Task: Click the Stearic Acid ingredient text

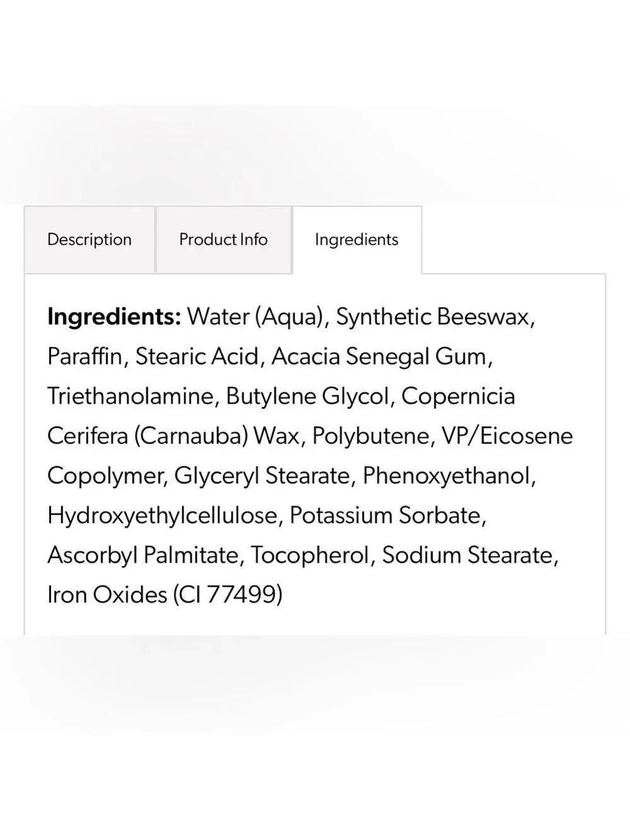Action: pos(197,357)
